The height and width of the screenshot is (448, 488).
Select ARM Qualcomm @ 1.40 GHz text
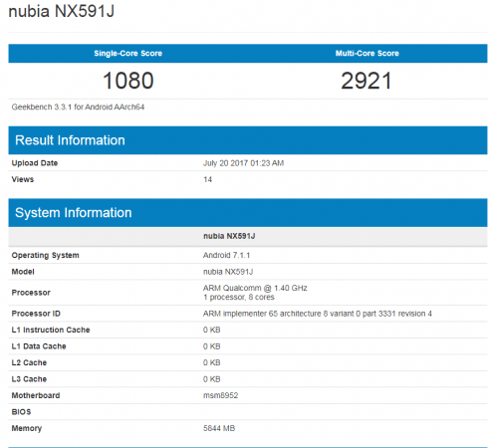click(255, 288)
